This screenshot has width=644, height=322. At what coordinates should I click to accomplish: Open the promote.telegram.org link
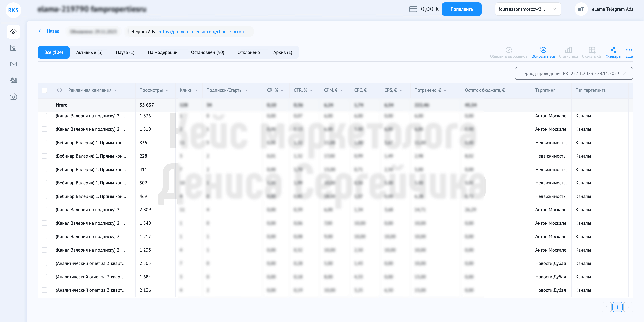click(203, 32)
